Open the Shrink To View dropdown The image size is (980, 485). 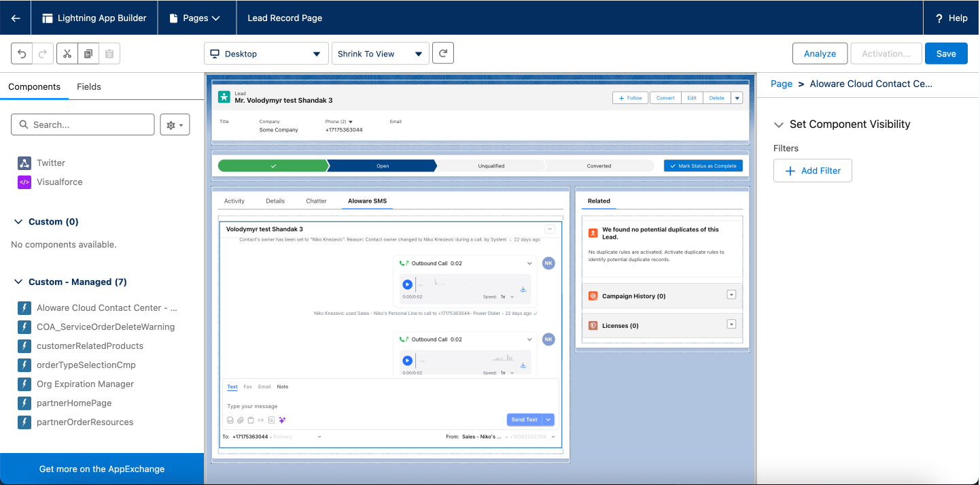coord(381,54)
